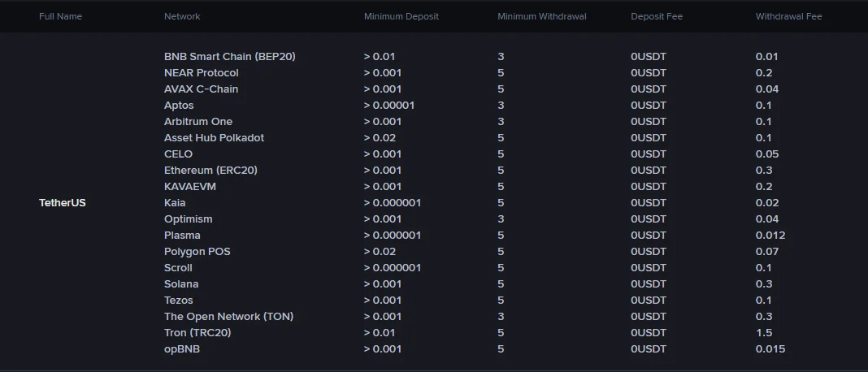Screen dimensions: 868x372
Task: Select Solana network row
Action: (181, 284)
